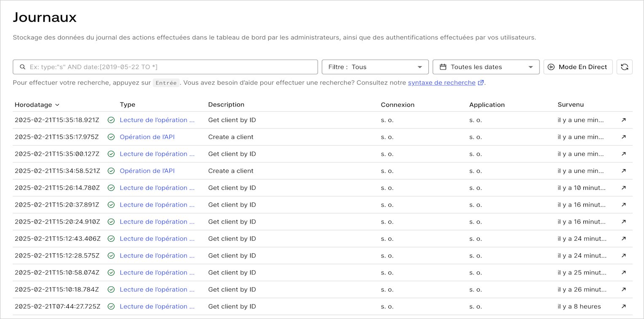Click success check icon in 15:35:18.921Z row

[x=111, y=120]
